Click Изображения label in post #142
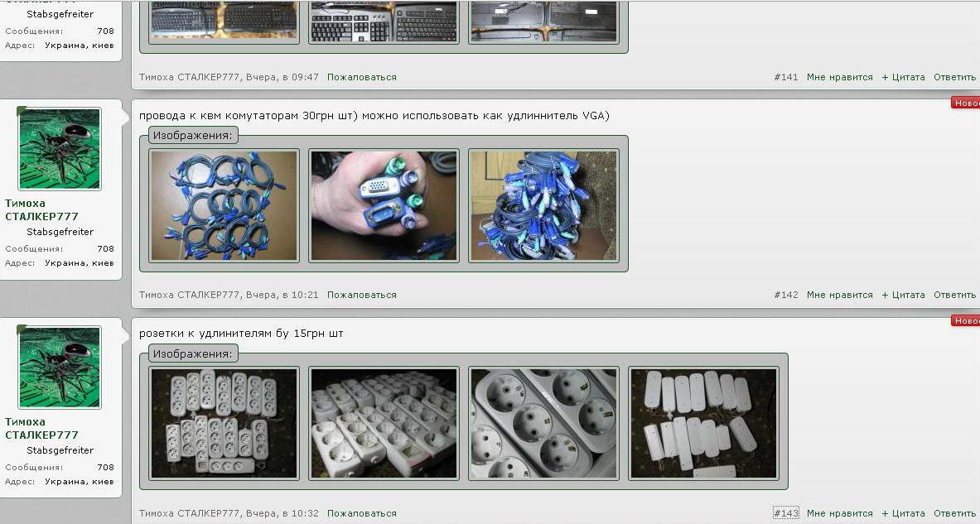The width and height of the screenshot is (980, 524). pyautogui.click(x=193, y=136)
